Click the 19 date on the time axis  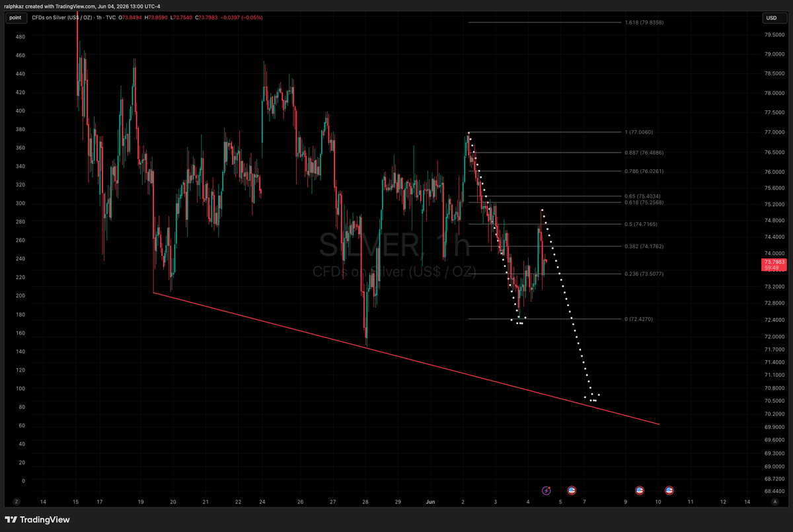[141, 502]
